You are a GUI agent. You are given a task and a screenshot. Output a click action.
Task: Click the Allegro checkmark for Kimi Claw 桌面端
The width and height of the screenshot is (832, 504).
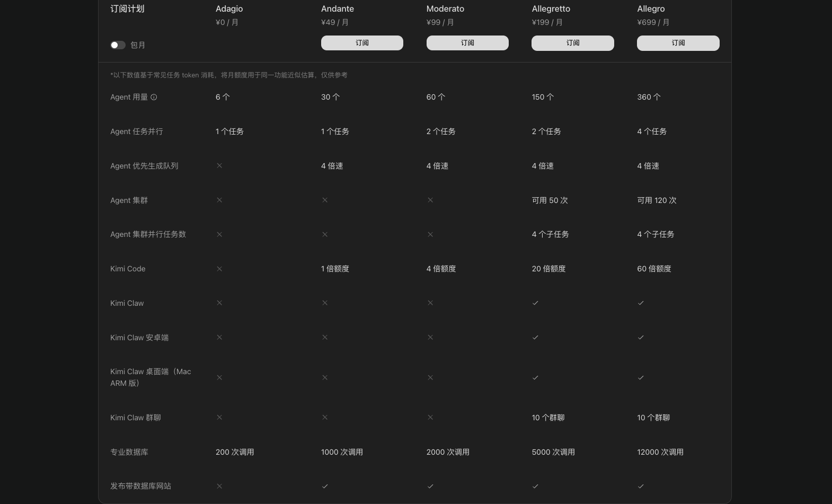(x=641, y=378)
